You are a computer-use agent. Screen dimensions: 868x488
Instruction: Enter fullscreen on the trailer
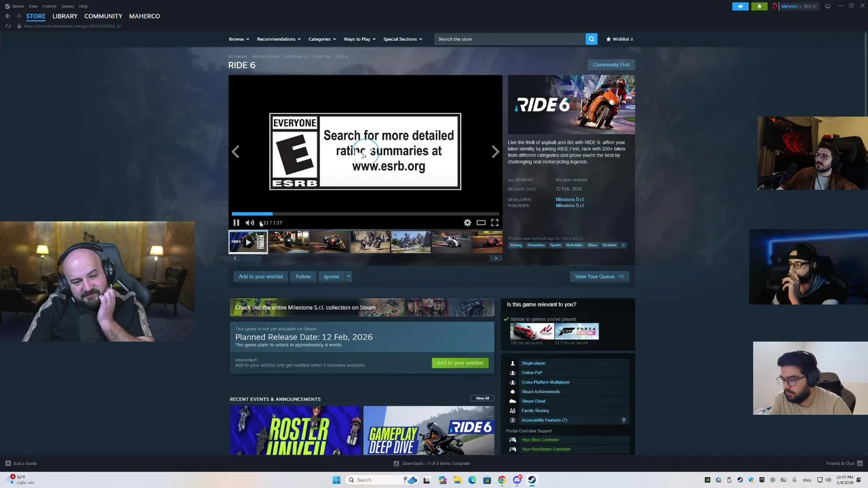click(494, 223)
